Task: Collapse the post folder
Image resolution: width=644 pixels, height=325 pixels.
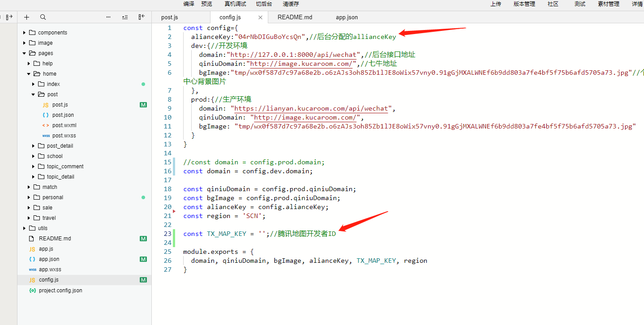Action: coord(34,94)
